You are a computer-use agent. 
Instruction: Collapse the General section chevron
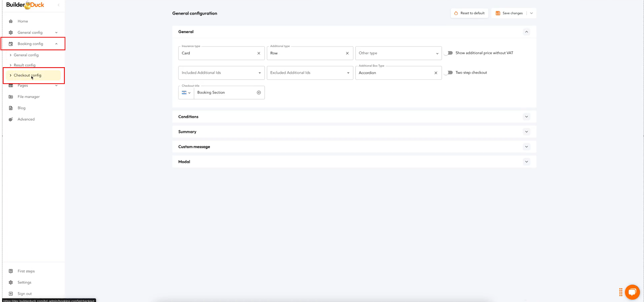[x=526, y=32]
